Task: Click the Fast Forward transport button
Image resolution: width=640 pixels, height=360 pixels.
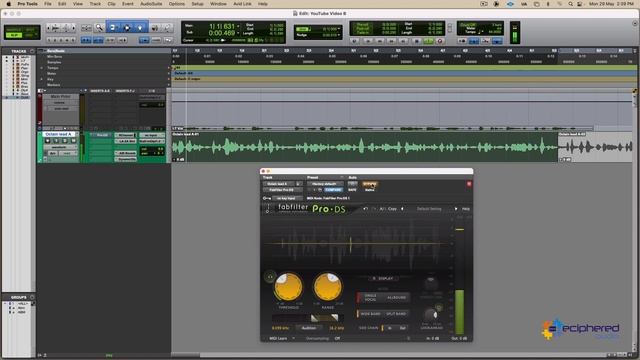Action: 392,41
